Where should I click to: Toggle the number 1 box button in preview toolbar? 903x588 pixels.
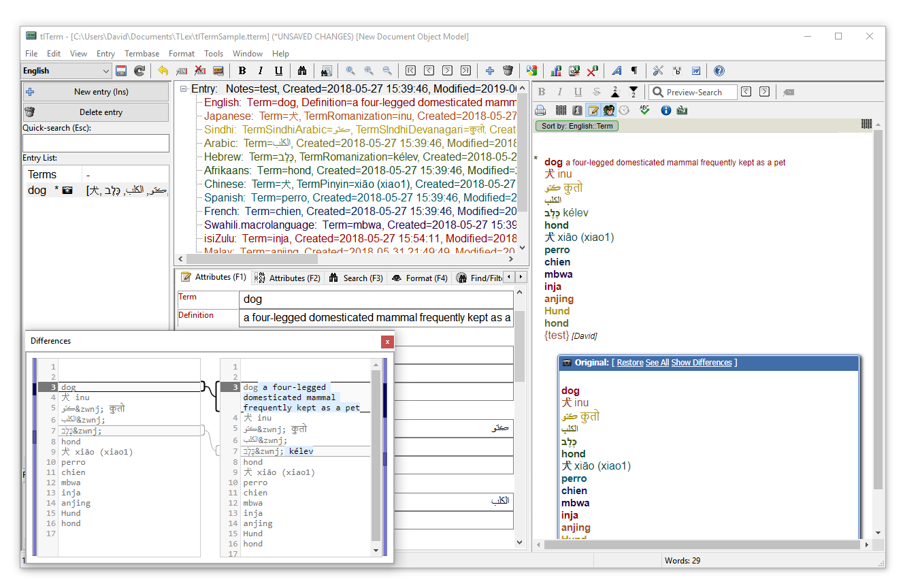(577, 110)
